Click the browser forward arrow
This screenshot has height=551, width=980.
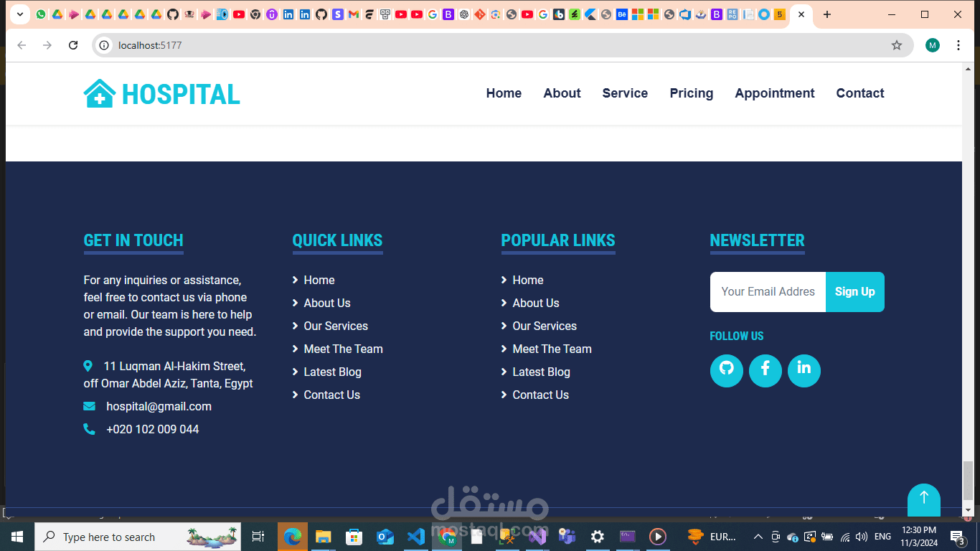point(47,45)
